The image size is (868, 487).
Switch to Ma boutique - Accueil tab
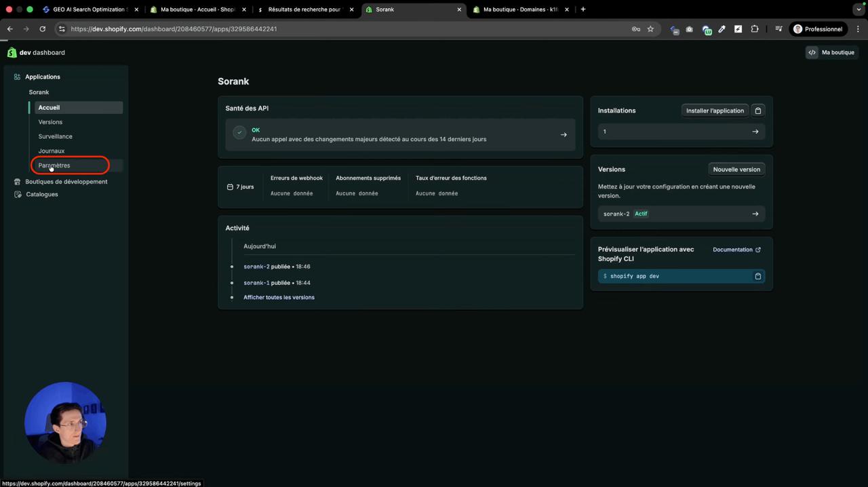pos(197,9)
